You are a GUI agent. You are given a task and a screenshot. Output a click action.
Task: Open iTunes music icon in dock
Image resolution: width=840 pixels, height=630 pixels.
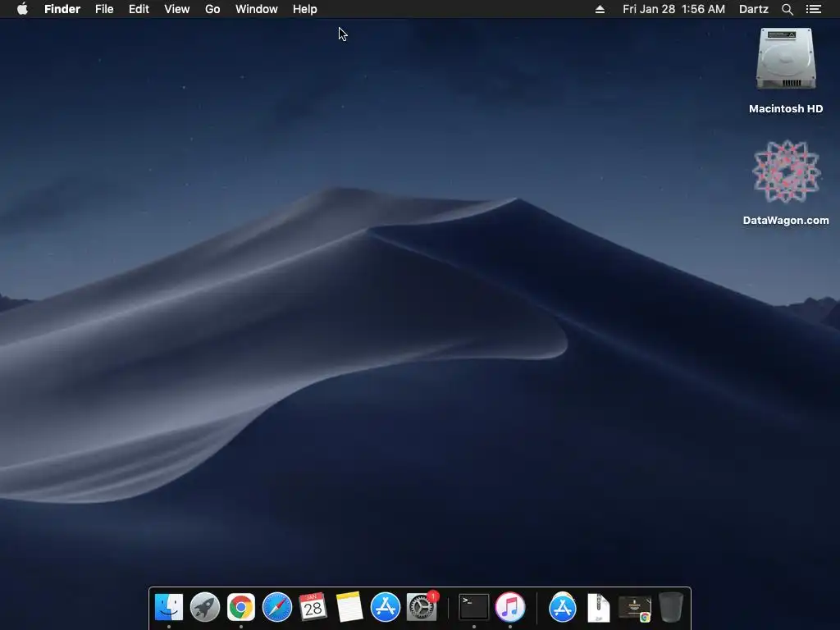point(510,608)
